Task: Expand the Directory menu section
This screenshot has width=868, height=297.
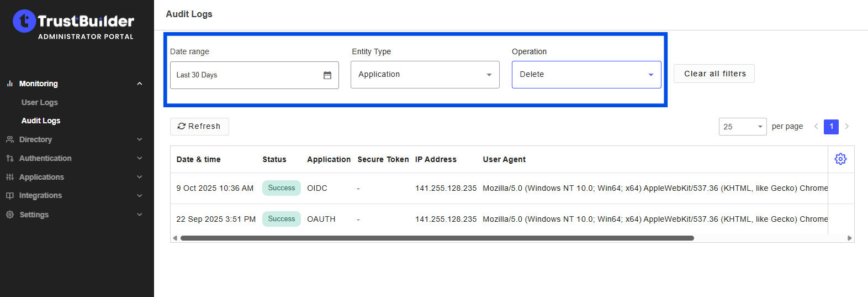Action: click(x=140, y=139)
